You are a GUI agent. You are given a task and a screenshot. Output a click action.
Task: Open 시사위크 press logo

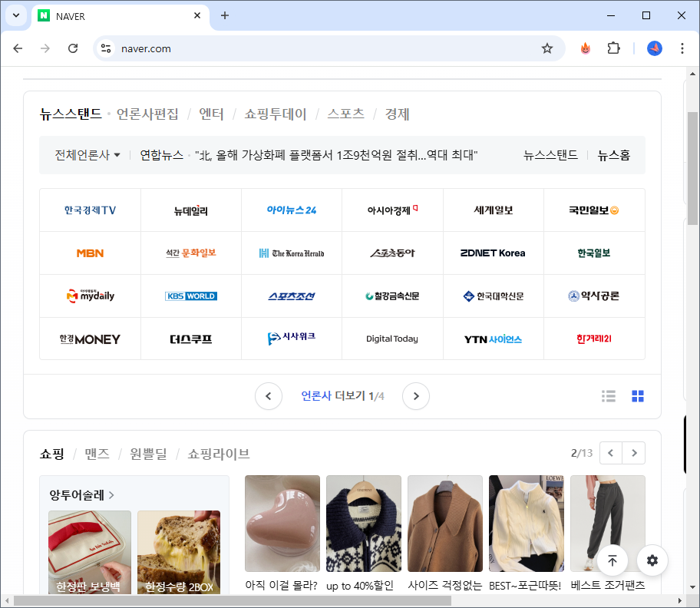coord(292,339)
